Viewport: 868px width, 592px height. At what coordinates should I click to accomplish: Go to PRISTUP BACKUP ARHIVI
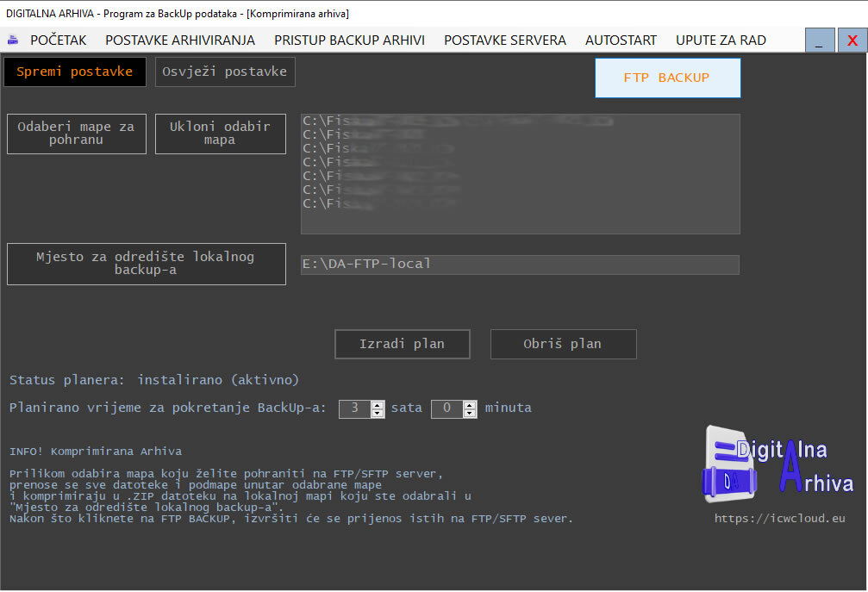pos(349,40)
